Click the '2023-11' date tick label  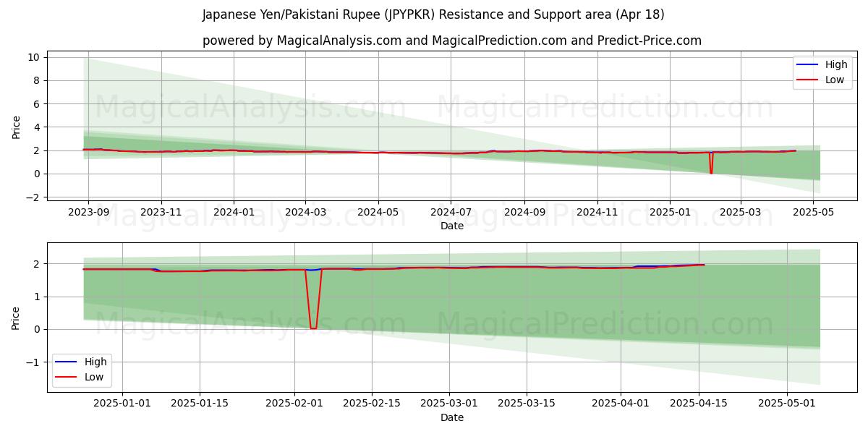click(x=161, y=213)
